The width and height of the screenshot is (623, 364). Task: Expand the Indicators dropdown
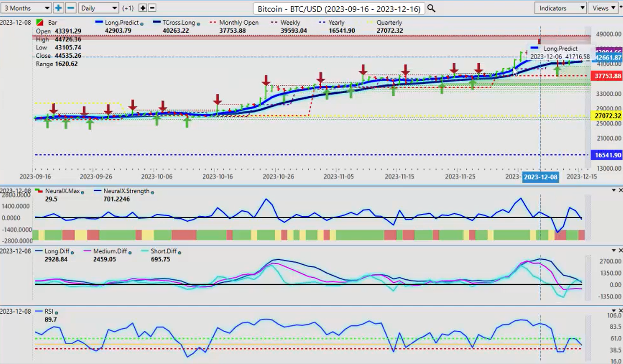click(x=560, y=8)
